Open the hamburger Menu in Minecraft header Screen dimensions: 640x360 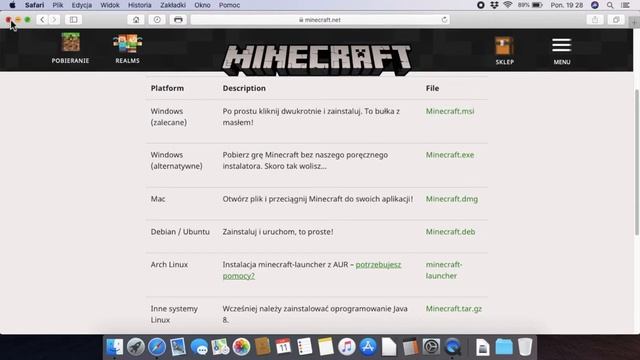click(x=562, y=51)
